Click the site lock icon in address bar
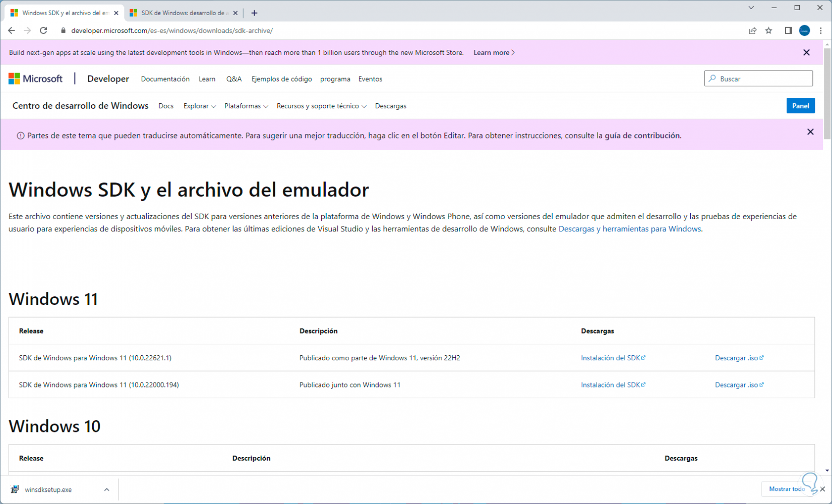This screenshot has width=832, height=504. pyautogui.click(x=63, y=31)
